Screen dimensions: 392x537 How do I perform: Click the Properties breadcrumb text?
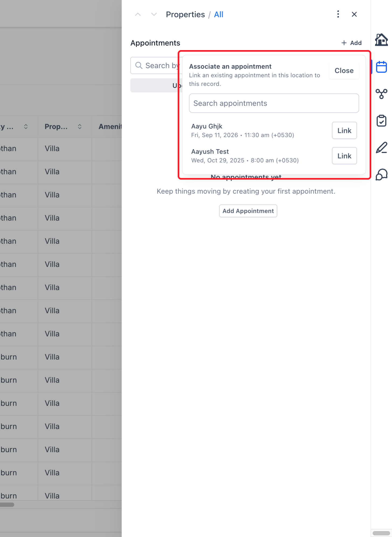pyautogui.click(x=185, y=15)
